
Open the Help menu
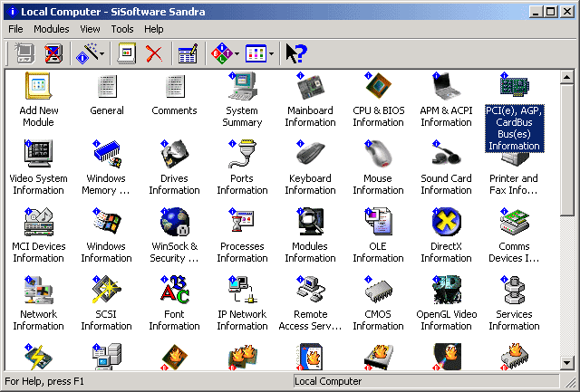tap(153, 29)
